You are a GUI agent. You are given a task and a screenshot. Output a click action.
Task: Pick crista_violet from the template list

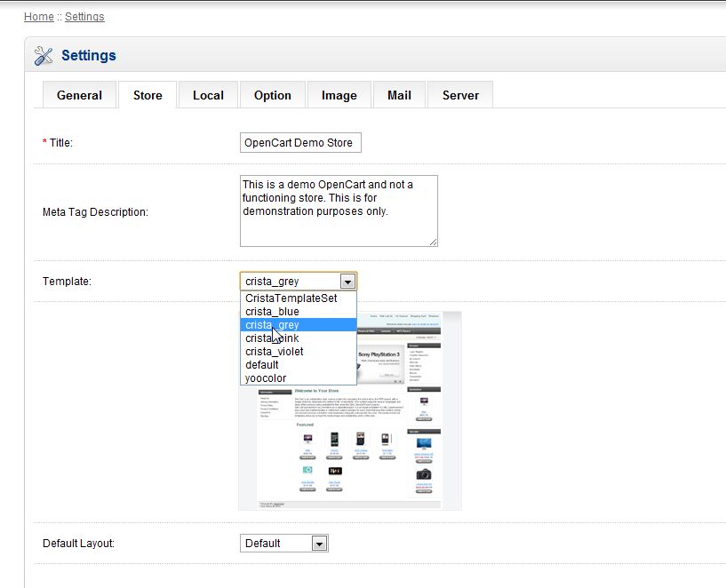274,352
